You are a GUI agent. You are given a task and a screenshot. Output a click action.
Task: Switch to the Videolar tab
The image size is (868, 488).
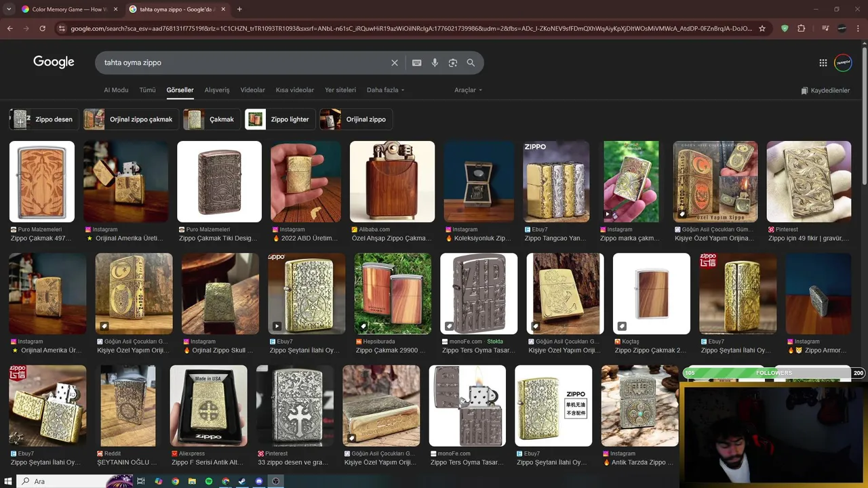253,90
